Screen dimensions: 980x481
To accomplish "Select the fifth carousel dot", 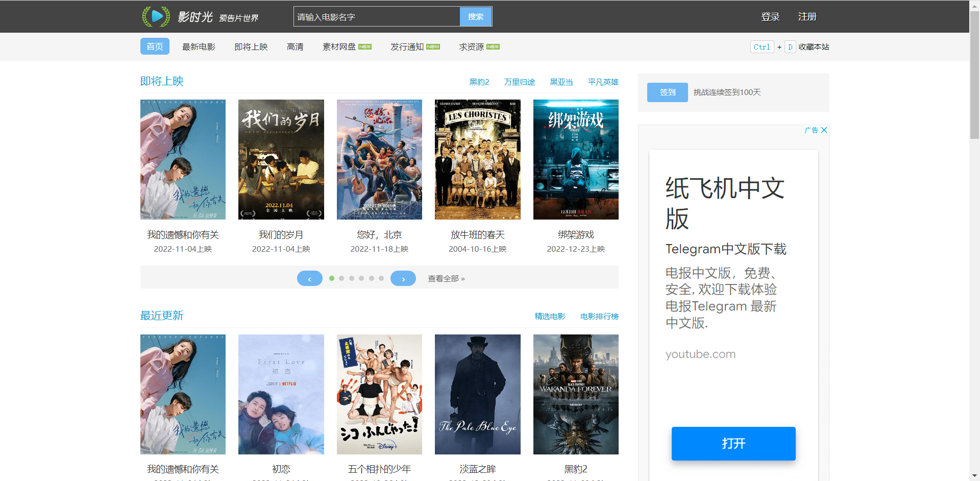I will (x=372, y=278).
